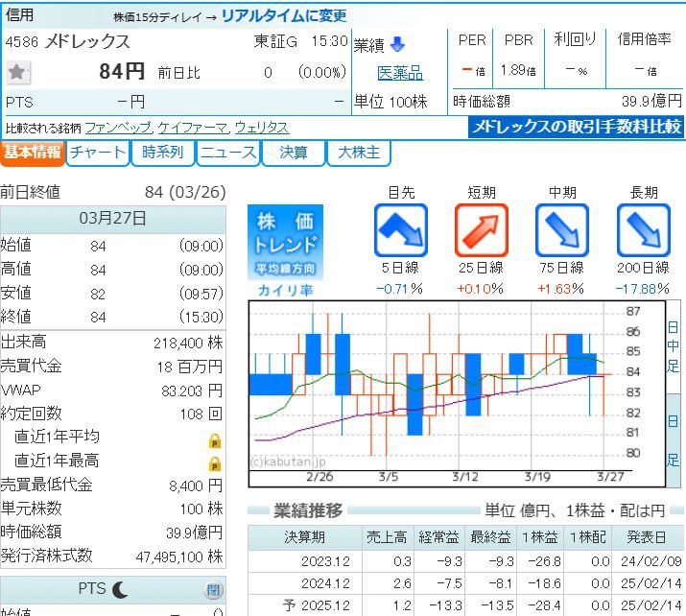Viewport: 686px width, 616px height.
Task: Click the 75日線 divergence value +1.63%
Action: click(x=561, y=289)
